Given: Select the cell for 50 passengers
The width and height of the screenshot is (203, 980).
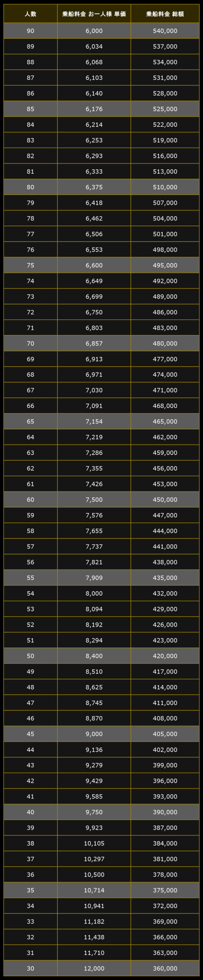Looking at the screenshot, I should coord(31,656).
